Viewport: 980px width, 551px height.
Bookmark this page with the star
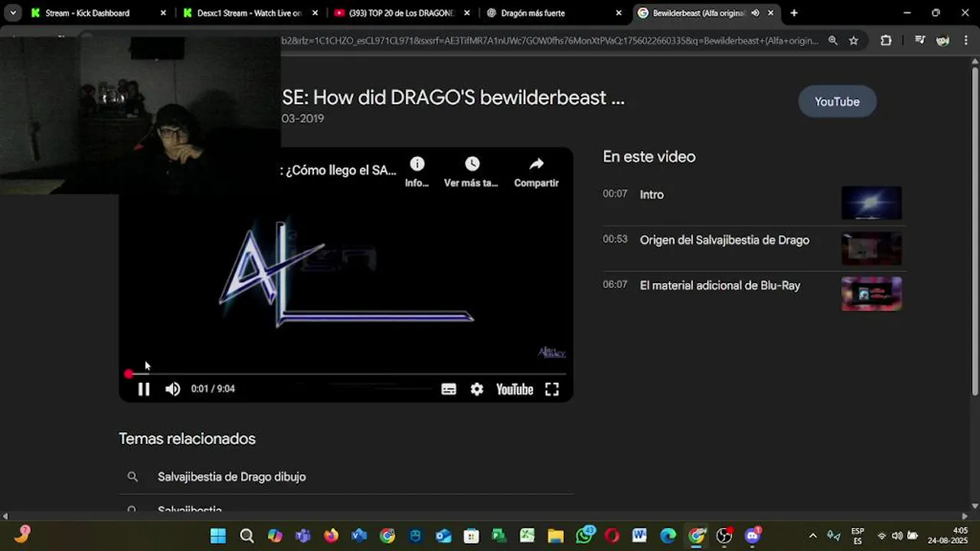pos(854,41)
